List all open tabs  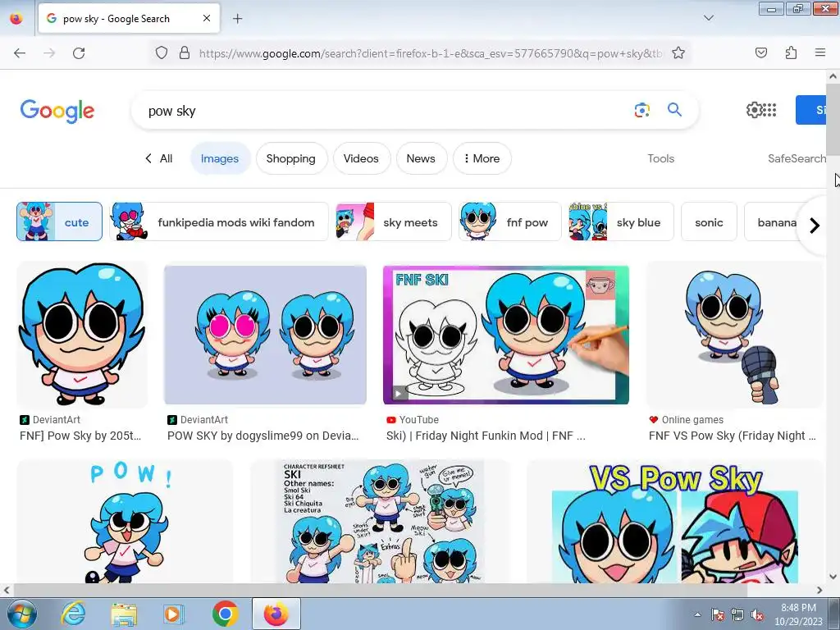pos(708,18)
